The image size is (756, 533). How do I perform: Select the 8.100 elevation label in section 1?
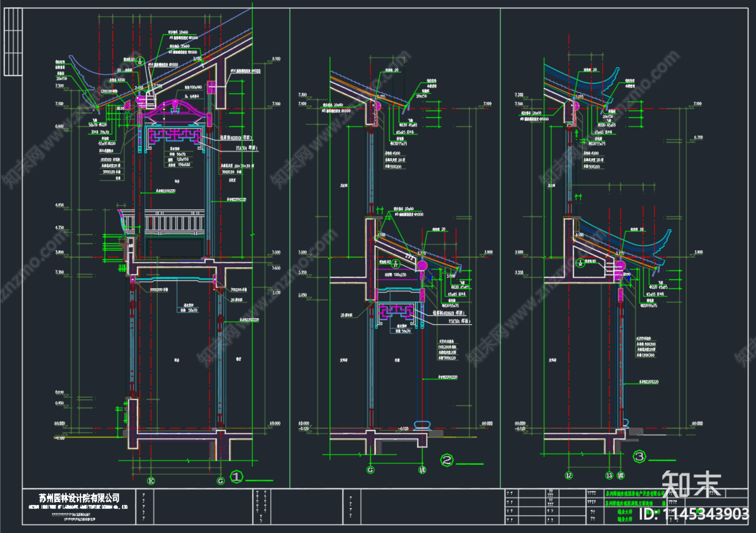(276, 59)
